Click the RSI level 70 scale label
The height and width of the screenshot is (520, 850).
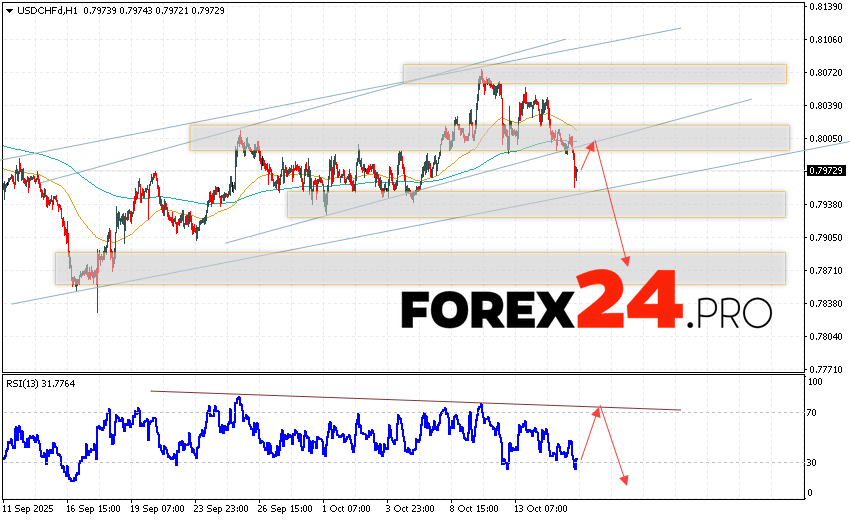tap(814, 412)
